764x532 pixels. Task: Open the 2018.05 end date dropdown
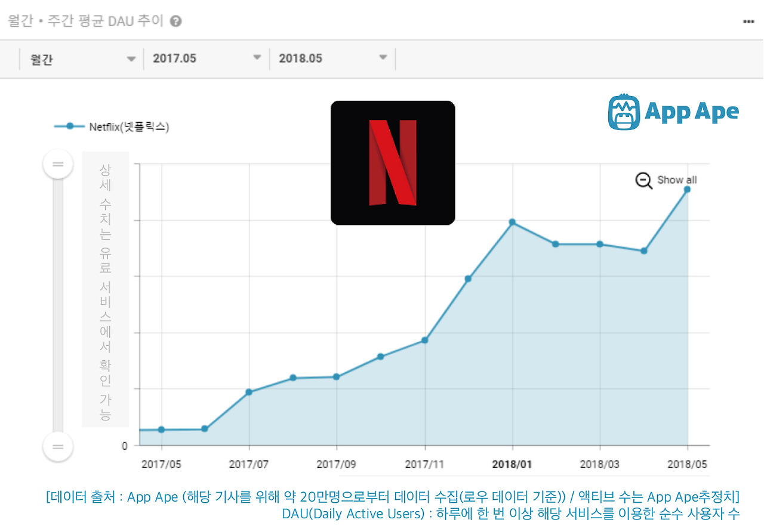tap(332, 58)
